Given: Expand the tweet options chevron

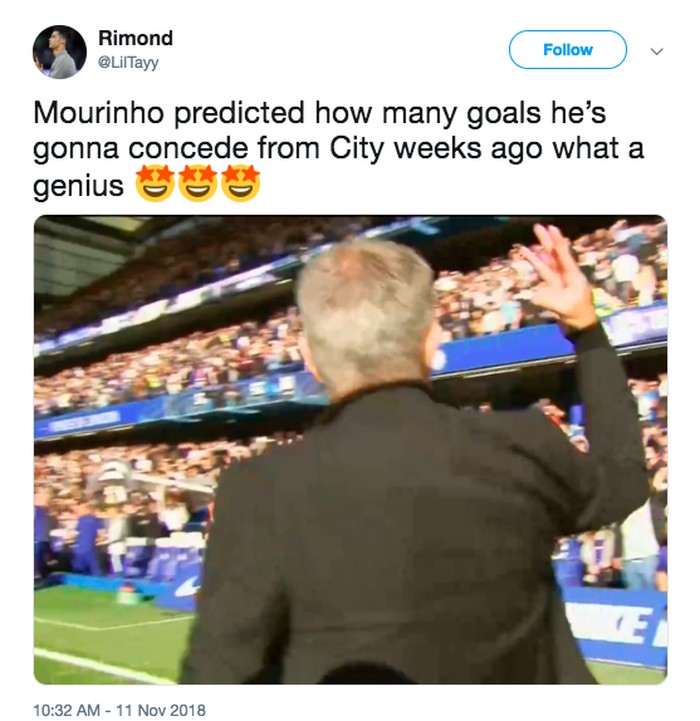Looking at the screenshot, I should (x=656, y=51).
